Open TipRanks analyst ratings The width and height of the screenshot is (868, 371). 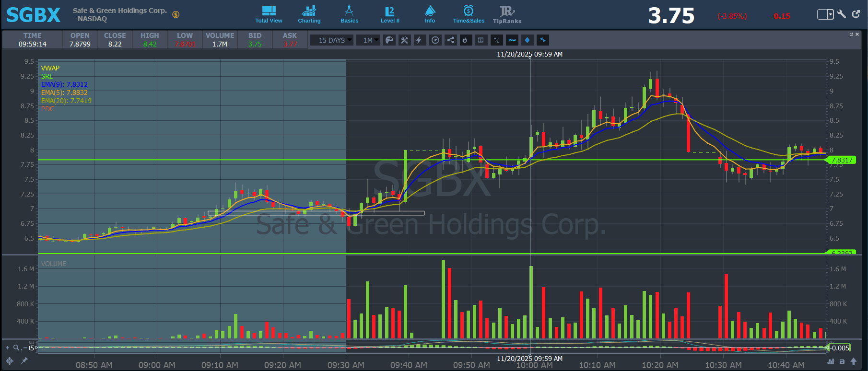click(x=507, y=14)
